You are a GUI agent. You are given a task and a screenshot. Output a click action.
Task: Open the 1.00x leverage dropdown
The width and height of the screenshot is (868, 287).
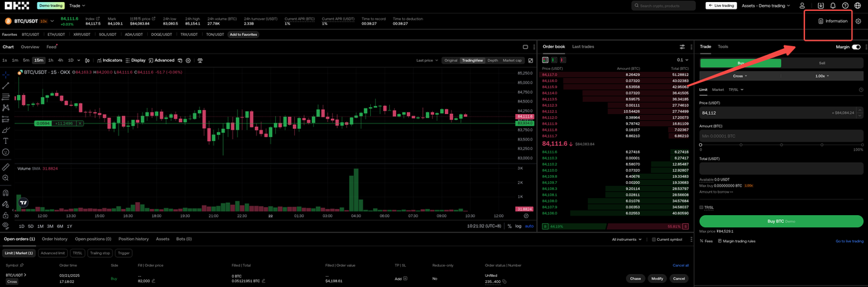pyautogui.click(x=822, y=76)
